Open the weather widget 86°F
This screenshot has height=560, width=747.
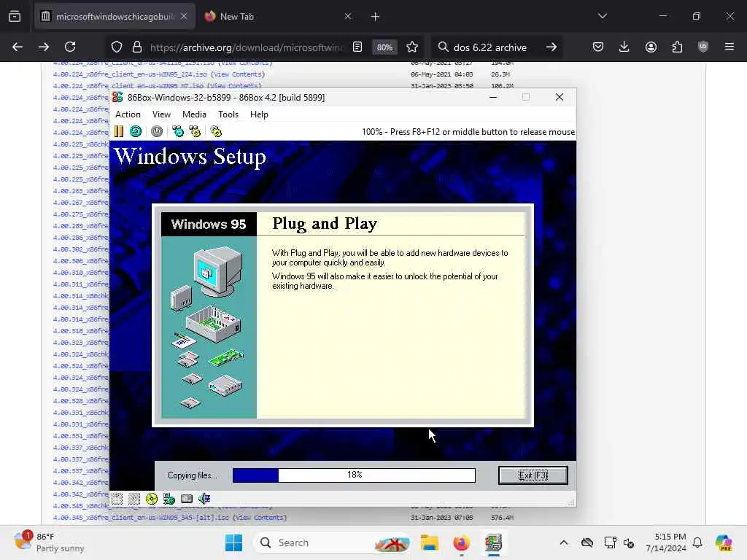click(x=49, y=542)
